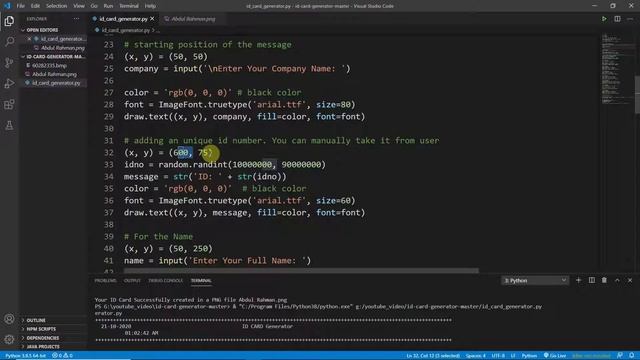
Task: Select the Terminal panel tab
Action: [201, 281]
